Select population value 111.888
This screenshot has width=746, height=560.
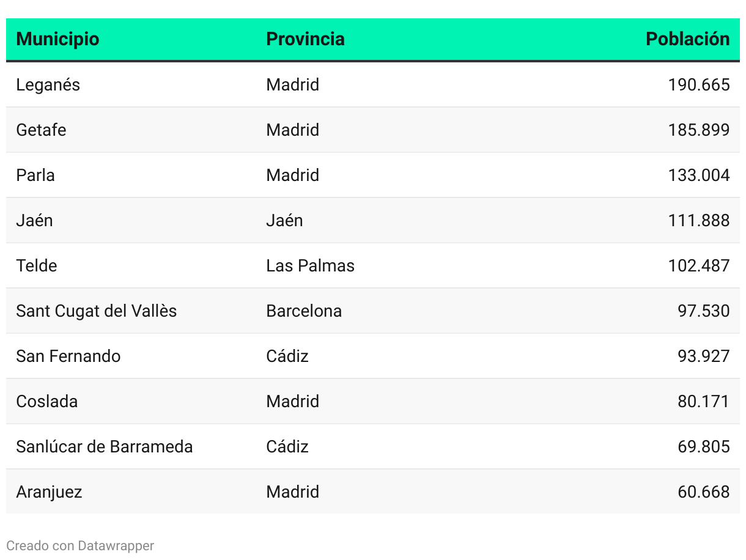[x=699, y=220]
